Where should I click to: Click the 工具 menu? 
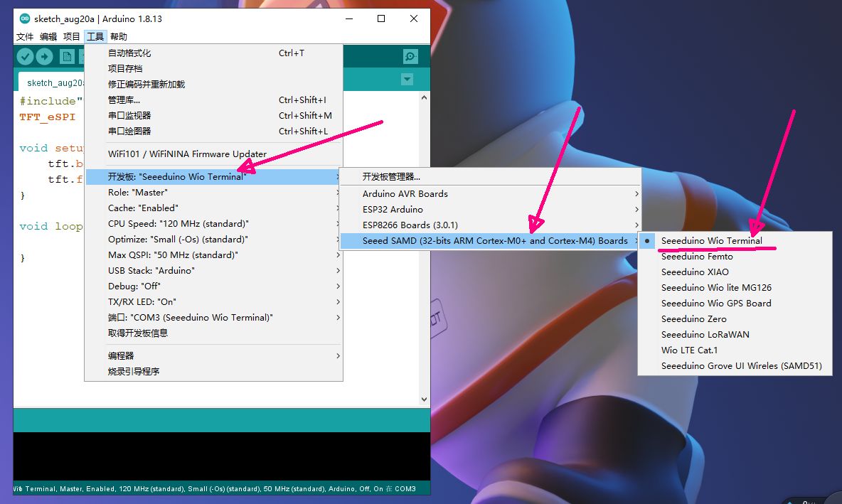[x=95, y=36]
